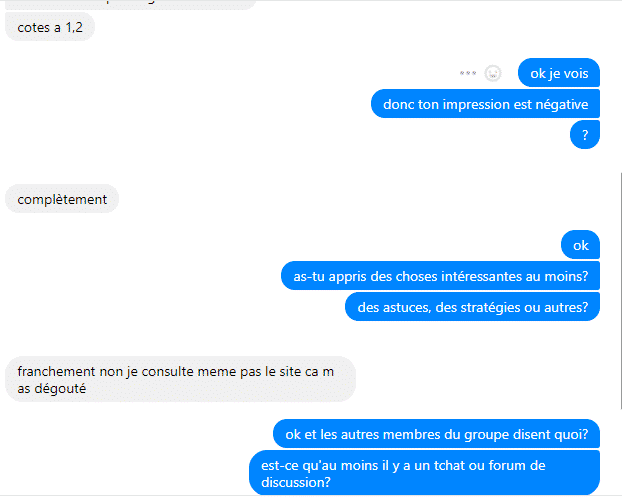Viewport: 622px width, 499px height.
Task: Select message "des astuces, des stratégies ou autres?"
Action: click(x=472, y=307)
